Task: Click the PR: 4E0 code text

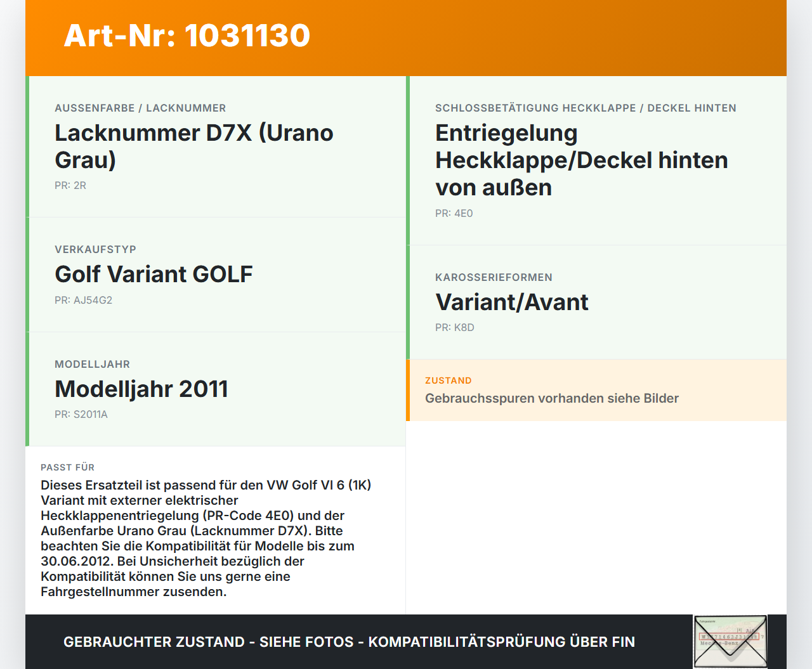Action: (454, 214)
